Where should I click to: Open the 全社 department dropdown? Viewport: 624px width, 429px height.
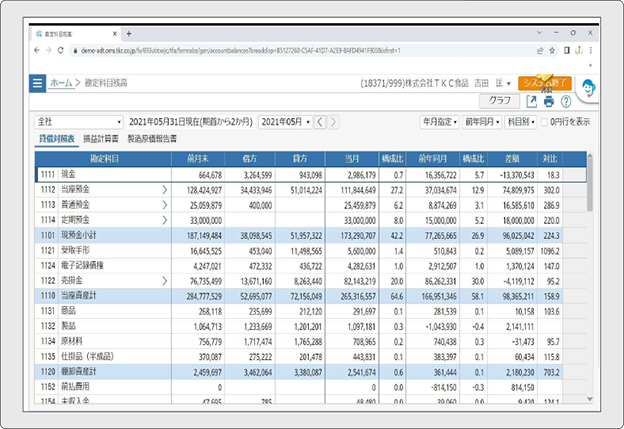coord(79,122)
